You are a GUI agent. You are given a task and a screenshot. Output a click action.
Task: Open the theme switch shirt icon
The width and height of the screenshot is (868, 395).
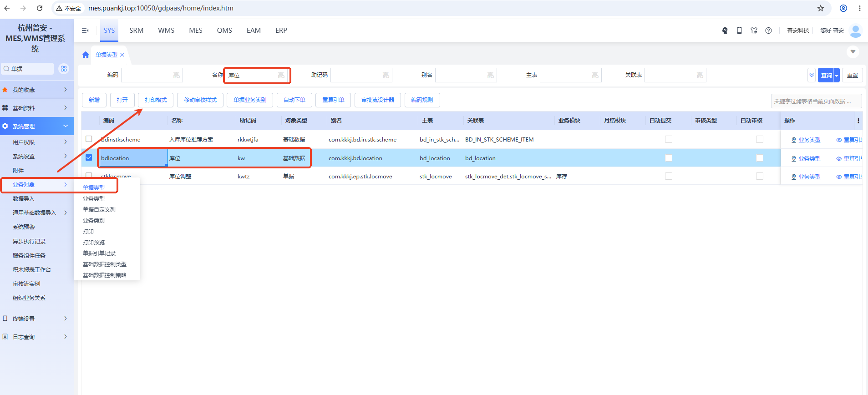[x=754, y=30]
